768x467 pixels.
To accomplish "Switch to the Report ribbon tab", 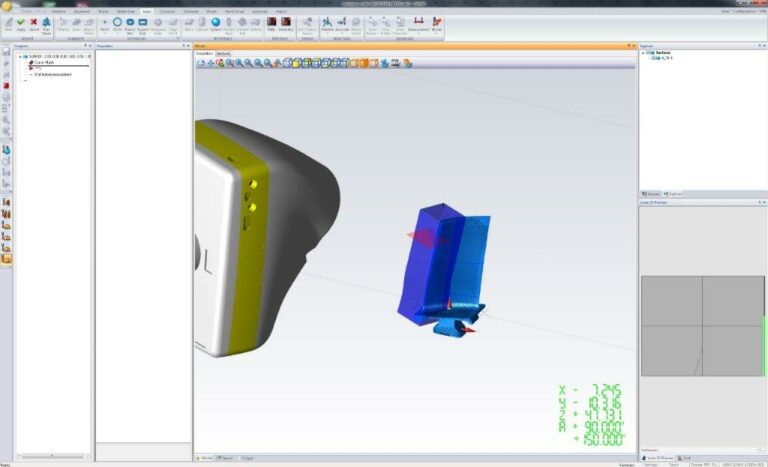I will click(281, 11).
